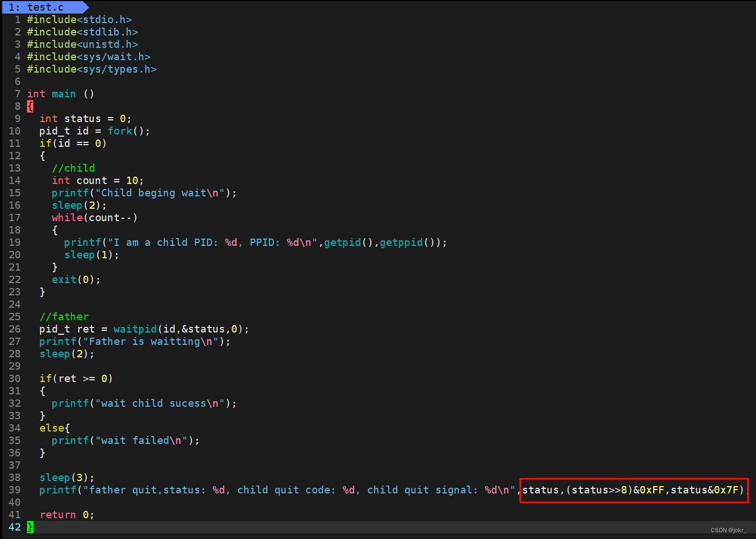Select the test.c buffer tab
The height and width of the screenshot is (539, 756).
45,7
